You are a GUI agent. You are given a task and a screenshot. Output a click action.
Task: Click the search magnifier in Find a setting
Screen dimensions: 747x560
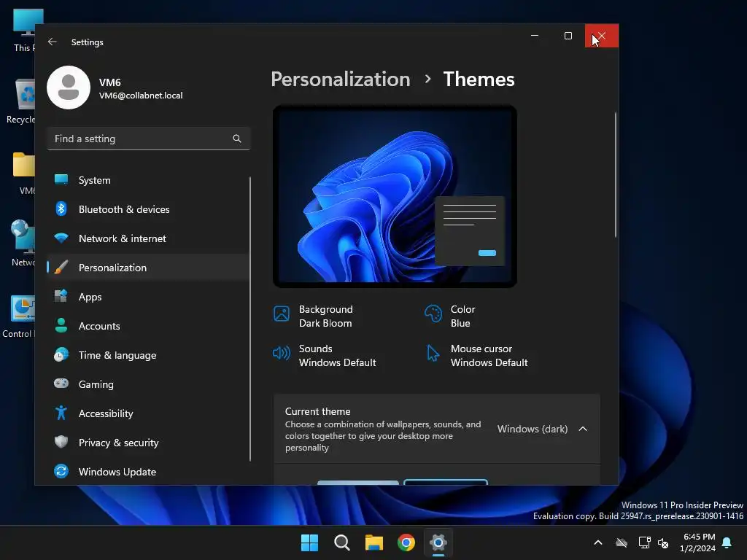coord(237,139)
